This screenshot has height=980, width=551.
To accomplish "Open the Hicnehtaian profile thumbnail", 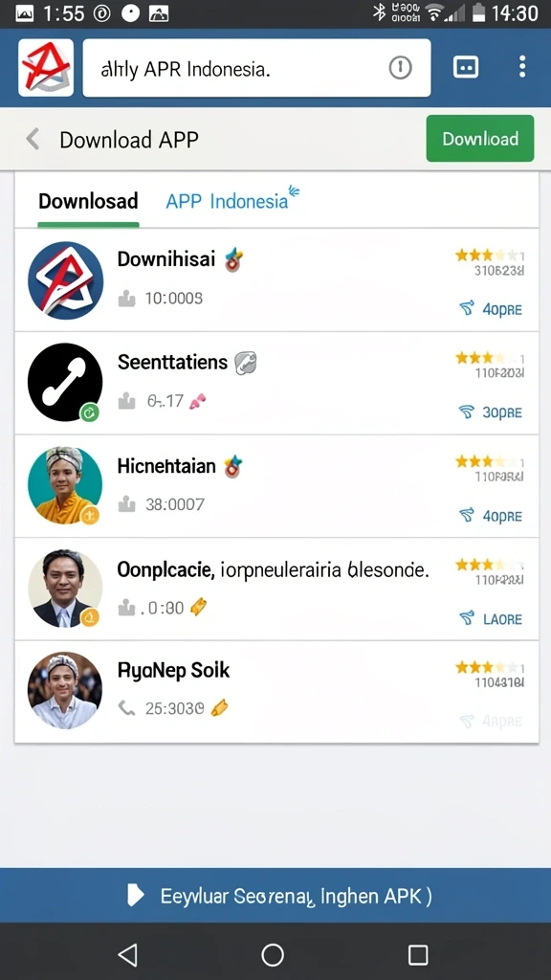I will pyautogui.click(x=65, y=485).
